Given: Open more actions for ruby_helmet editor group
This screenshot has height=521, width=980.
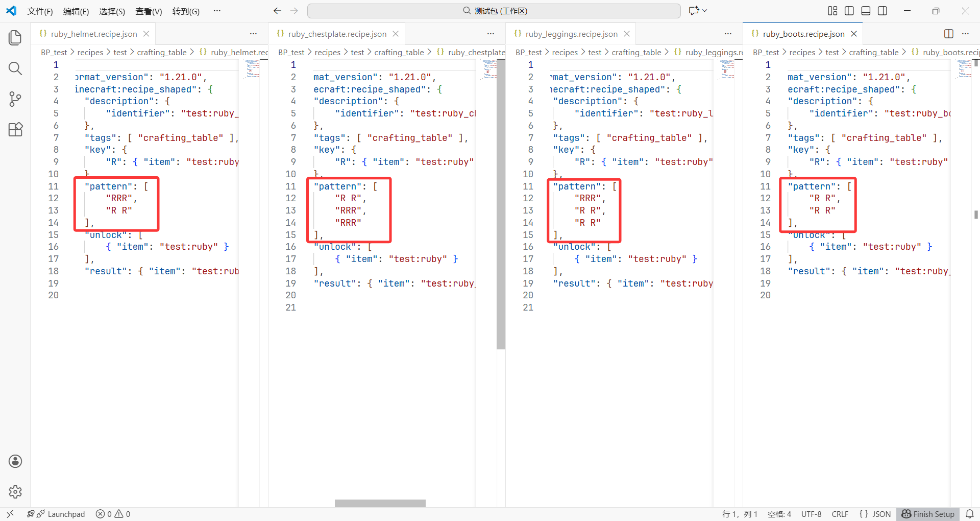Looking at the screenshot, I should (x=253, y=34).
